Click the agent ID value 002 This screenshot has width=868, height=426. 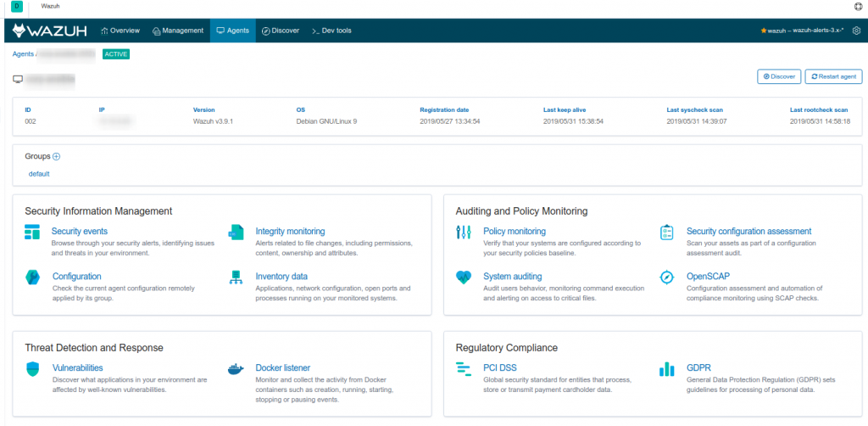(x=31, y=121)
